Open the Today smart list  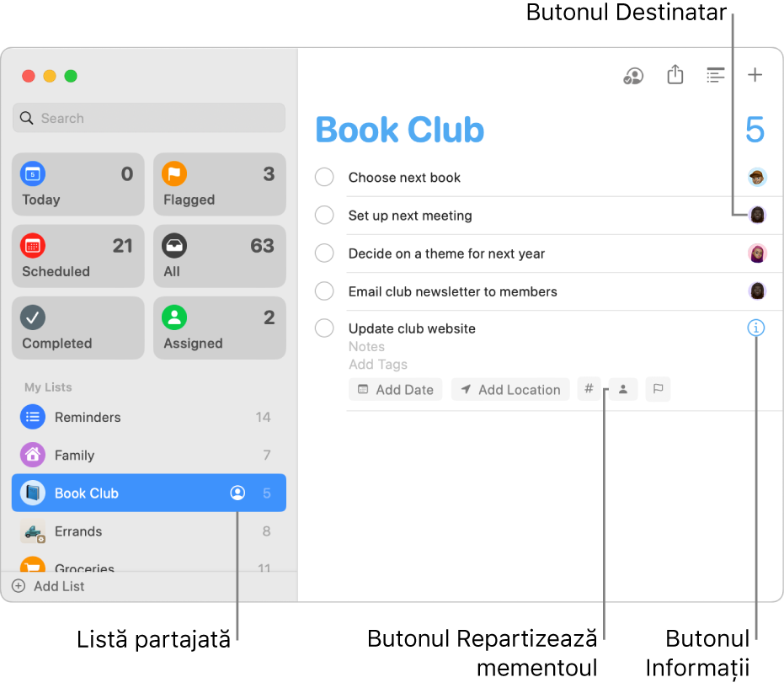point(78,184)
